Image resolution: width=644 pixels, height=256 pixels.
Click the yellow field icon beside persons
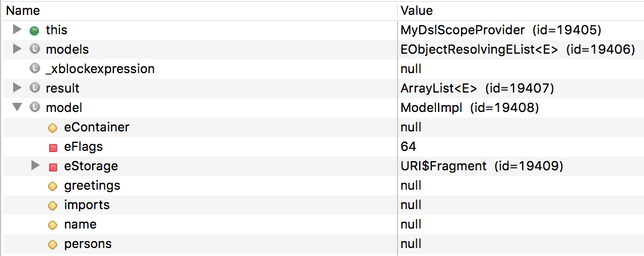[52, 245]
